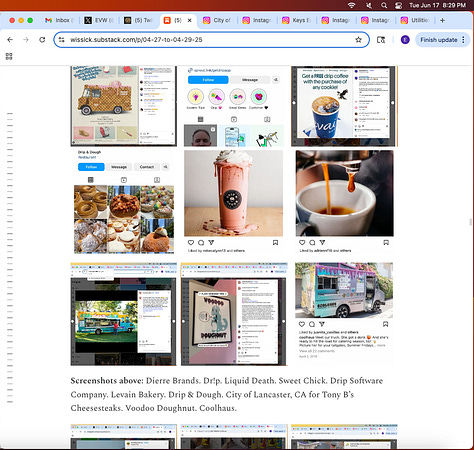Click the Finish update button
This screenshot has width=474, height=450.
pos(438,40)
